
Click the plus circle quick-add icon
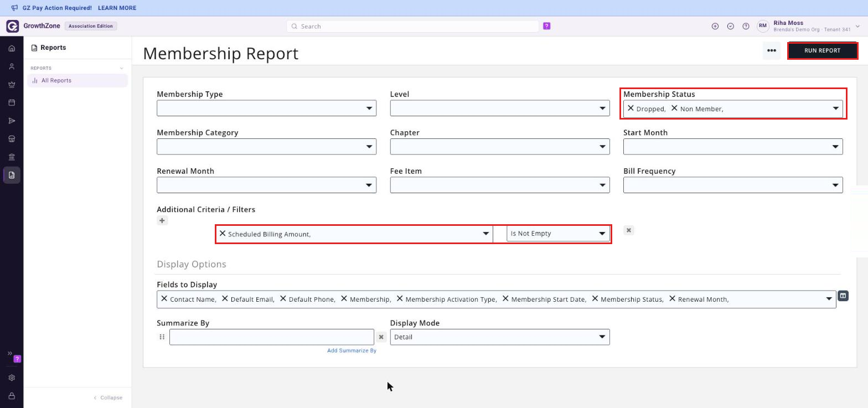click(x=715, y=26)
